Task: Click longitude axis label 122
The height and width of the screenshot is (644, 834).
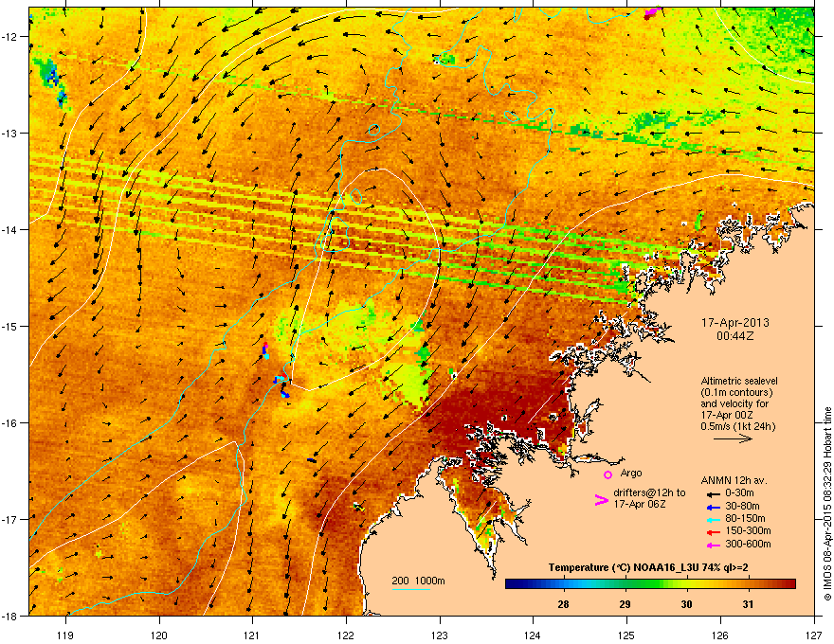Action: coord(346,635)
